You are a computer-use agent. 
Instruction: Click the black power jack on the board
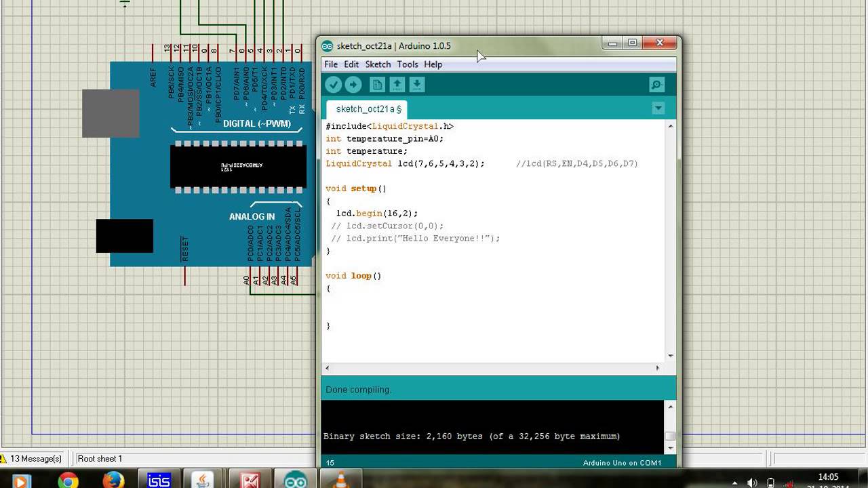[125, 236]
